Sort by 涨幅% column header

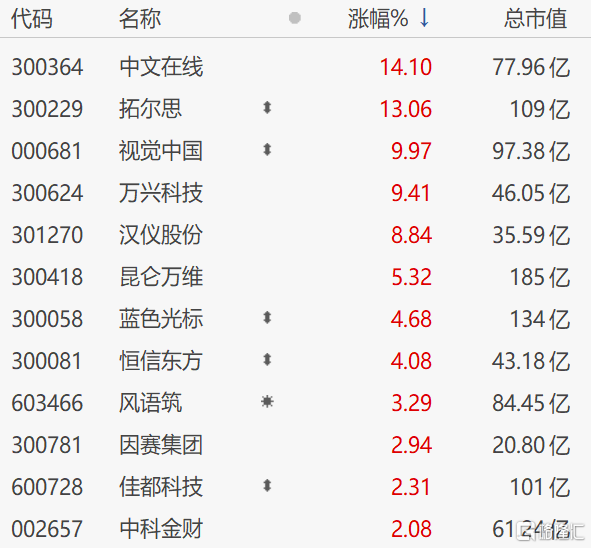(378, 18)
